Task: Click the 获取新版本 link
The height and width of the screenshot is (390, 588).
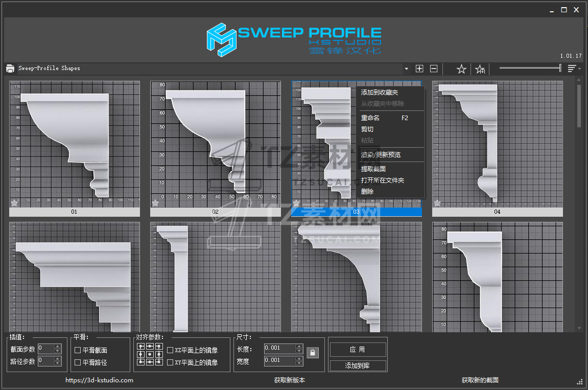Action: coord(290,380)
